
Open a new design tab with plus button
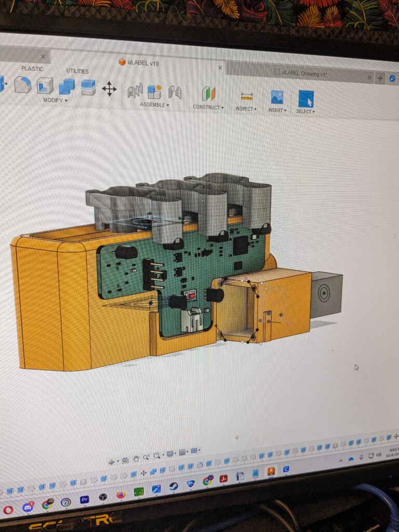pyautogui.click(x=380, y=78)
